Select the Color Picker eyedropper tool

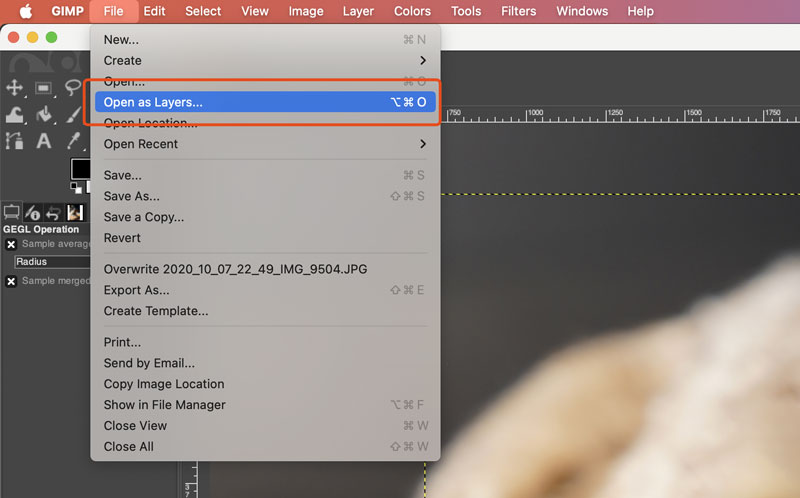pyautogui.click(x=73, y=141)
